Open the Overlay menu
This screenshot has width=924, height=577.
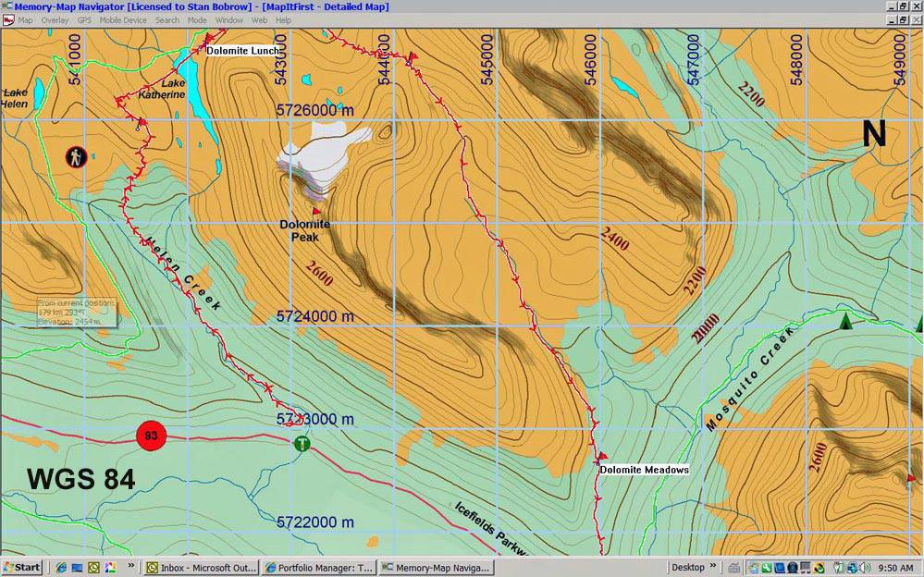coord(55,19)
